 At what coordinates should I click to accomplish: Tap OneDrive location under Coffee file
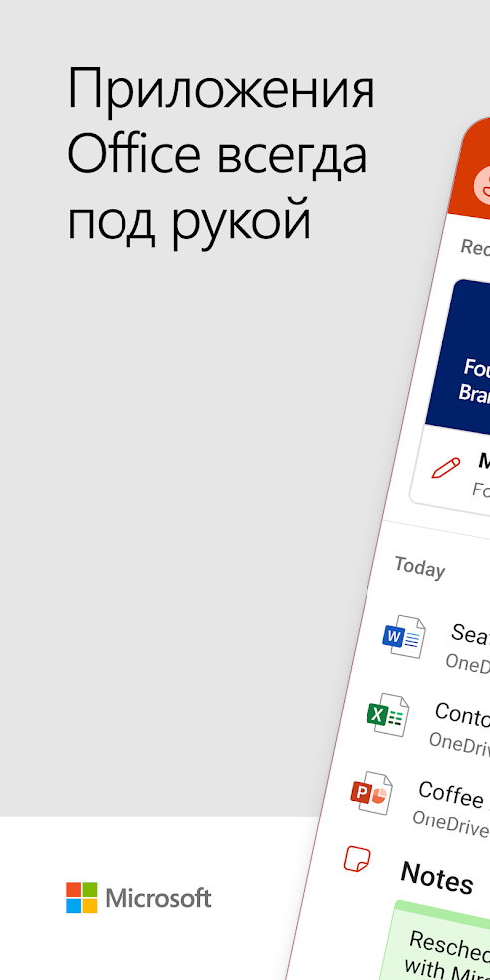tap(451, 822)
